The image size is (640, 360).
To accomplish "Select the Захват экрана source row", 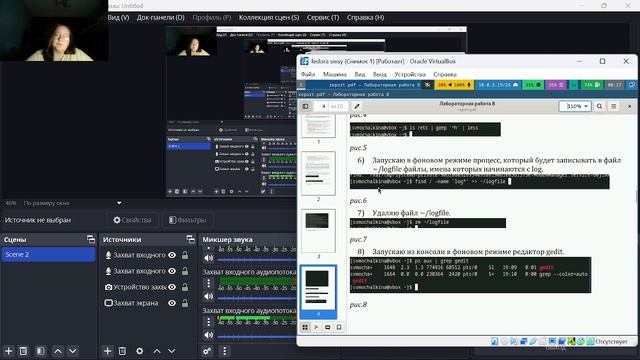I will 146,303.
